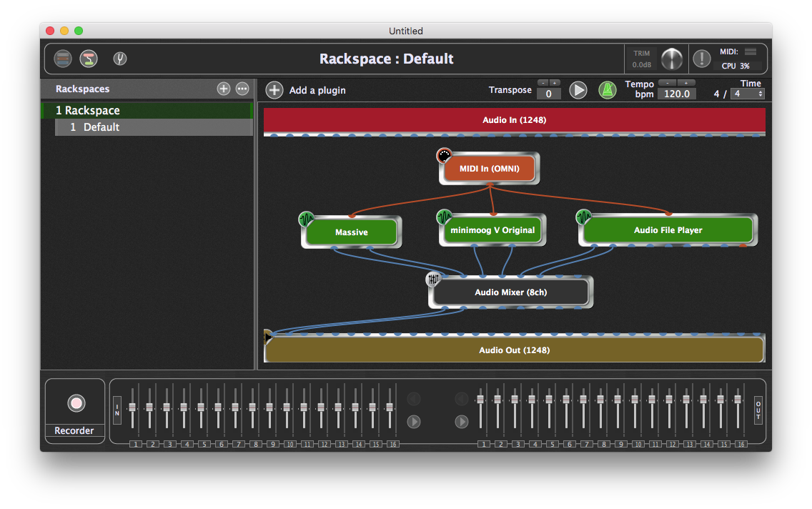This screenshot has height=509, width=812.
Task: Turn the master trim knob
Action: pyautogui.click(x=672, y=59)
